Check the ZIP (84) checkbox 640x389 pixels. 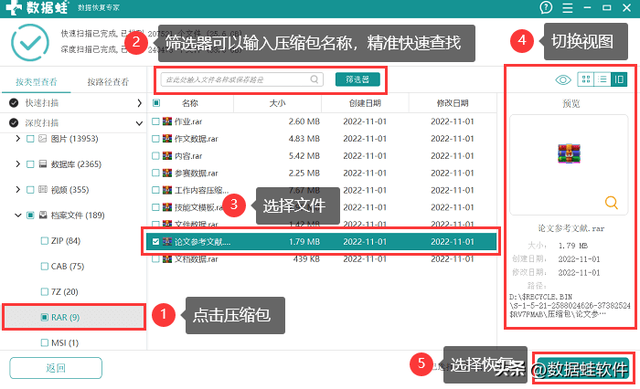[x=44, y=241]
